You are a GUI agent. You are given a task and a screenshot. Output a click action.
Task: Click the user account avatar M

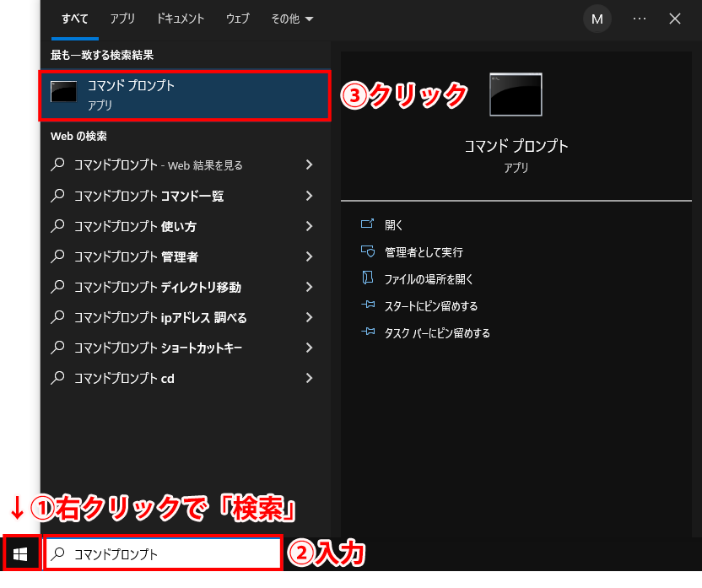(597, 19)
